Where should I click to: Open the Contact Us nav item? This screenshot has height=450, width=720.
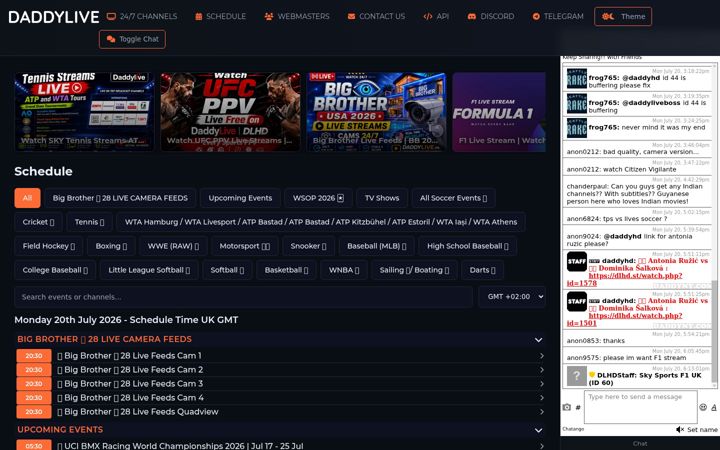point(376,17)
